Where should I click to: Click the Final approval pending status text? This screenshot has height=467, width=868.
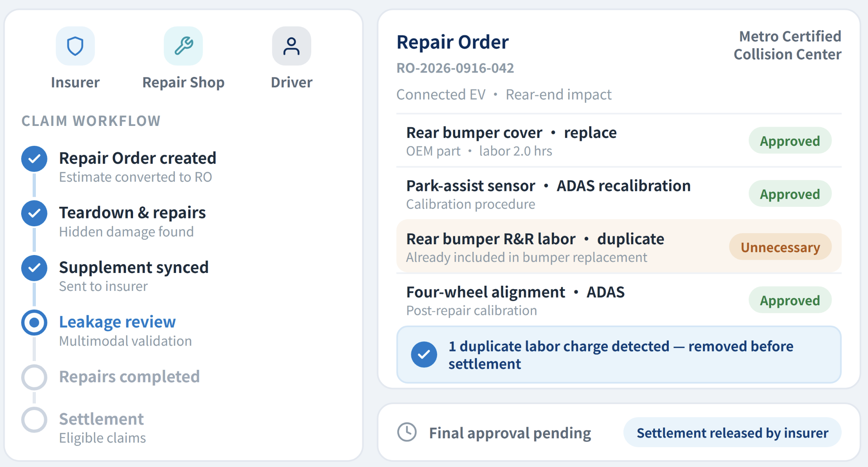pyautogui.click(x=510, y=433)
